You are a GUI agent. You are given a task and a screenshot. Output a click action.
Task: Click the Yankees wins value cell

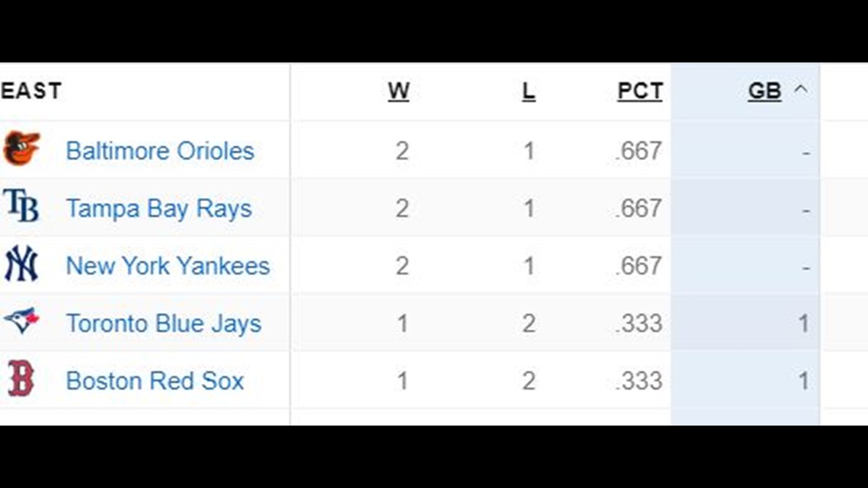pyautogui.click(x=403, y=266)
